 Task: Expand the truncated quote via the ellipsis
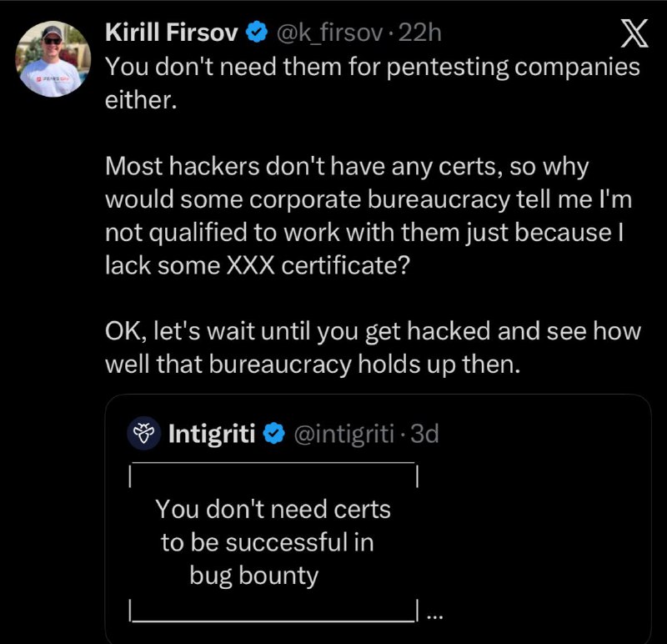[434, 616]
